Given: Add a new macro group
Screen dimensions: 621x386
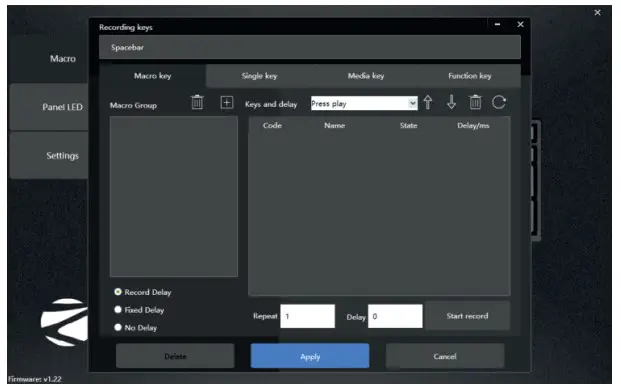Looking at the screenshot, I should [227, 103].
